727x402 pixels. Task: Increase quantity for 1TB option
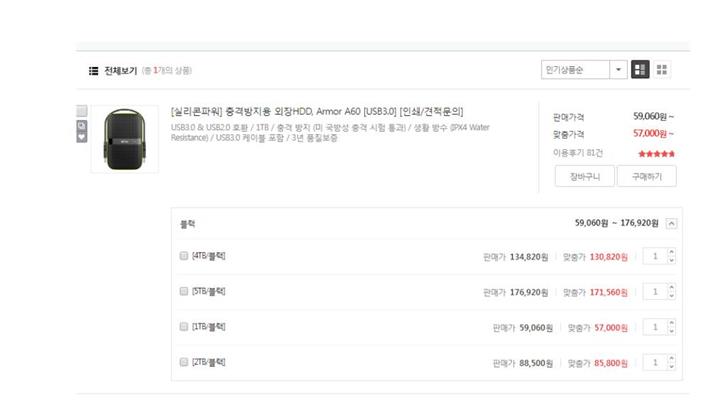point(671,323)
